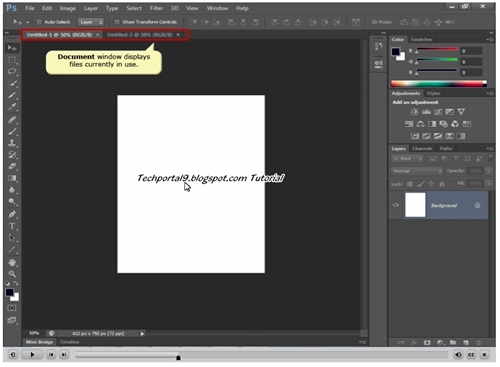The image size is (500, 367).
Task: Open the Layers panel options menu
Action: pos(490,148)
